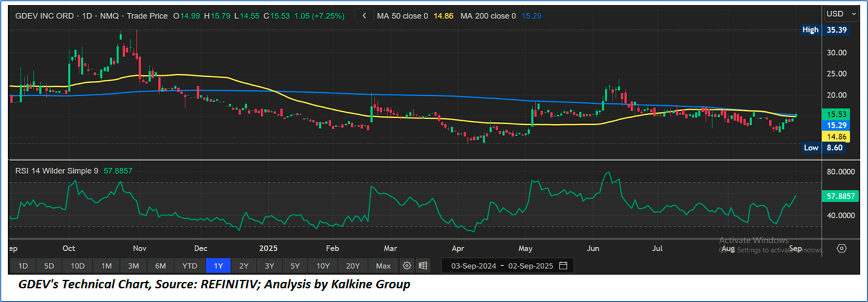Select the 6M time range

[x=161, y=265]
